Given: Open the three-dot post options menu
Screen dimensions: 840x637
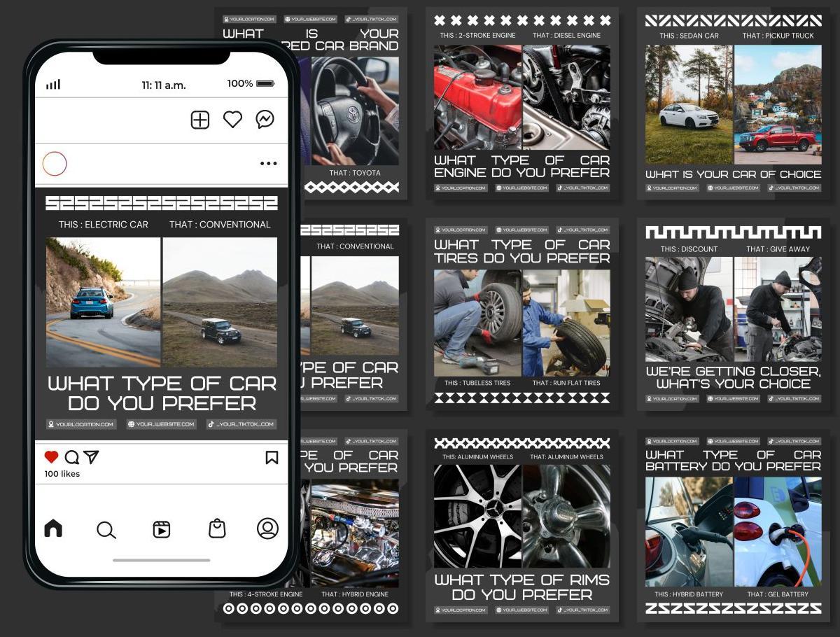Looking at the screenshot, I should pos(268,164).
